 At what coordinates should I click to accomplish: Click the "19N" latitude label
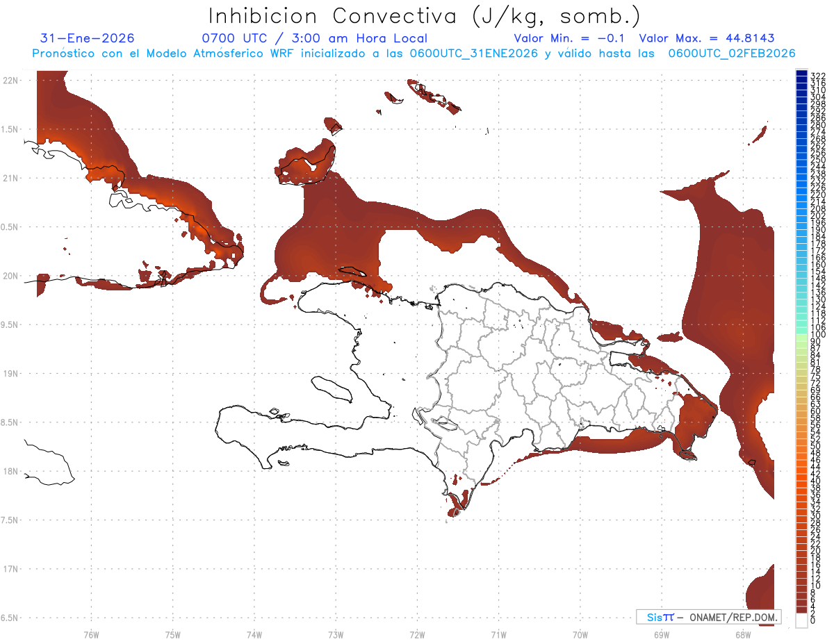tap(10, 374)
